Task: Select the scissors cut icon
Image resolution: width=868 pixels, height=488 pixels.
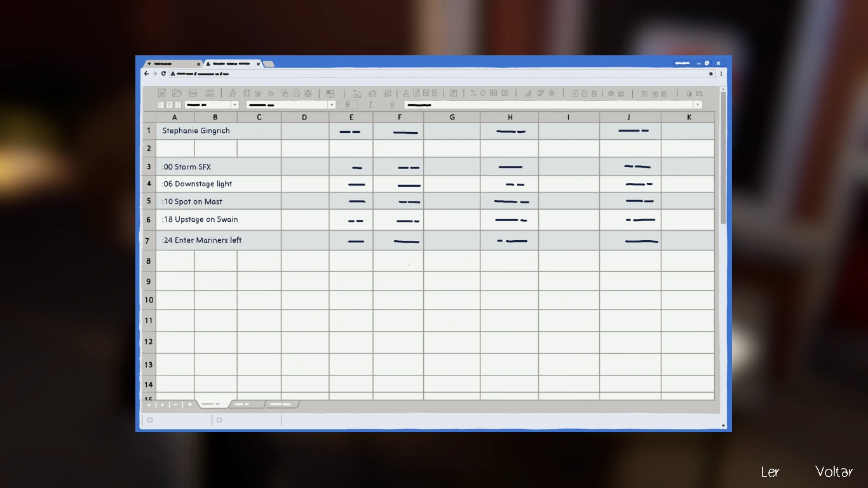Action: tap(258, 93)
